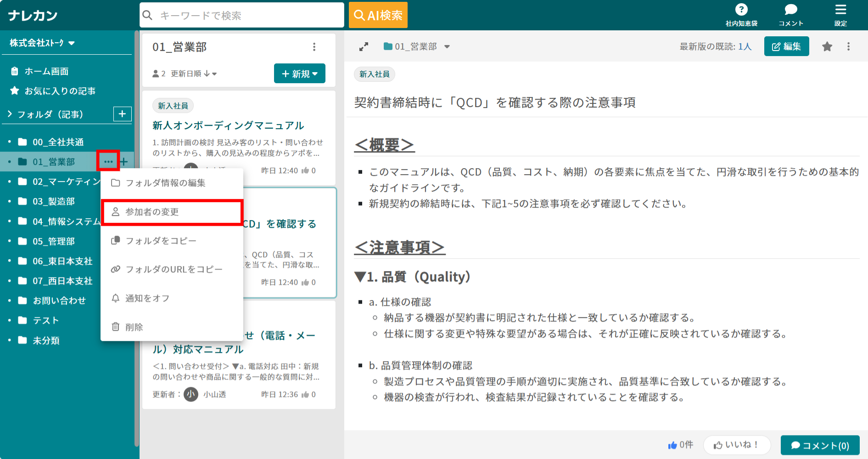This screenshot has width=868, height=459.
Task: Open the 設定 hamburger menu
Action: (840, 10)
